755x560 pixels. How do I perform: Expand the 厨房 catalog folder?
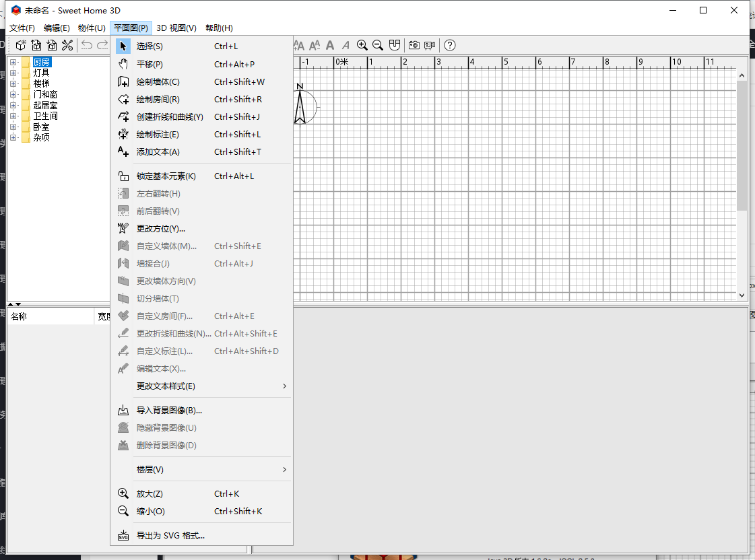(13, 62)
